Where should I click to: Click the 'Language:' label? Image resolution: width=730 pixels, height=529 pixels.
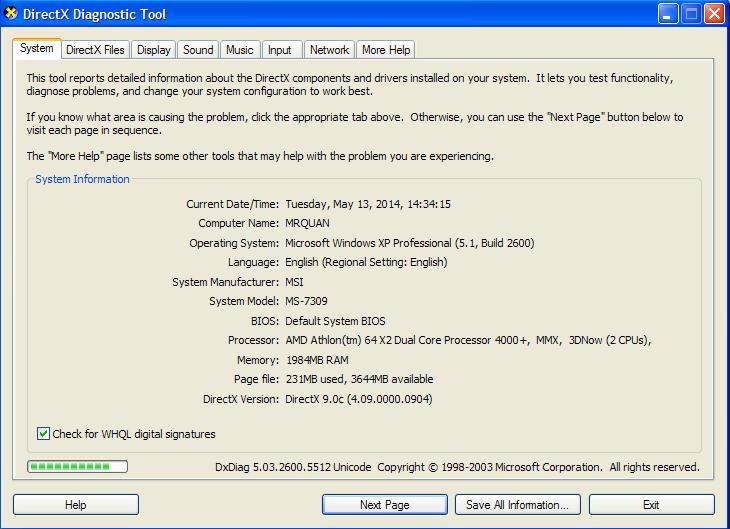click(254, 262)
